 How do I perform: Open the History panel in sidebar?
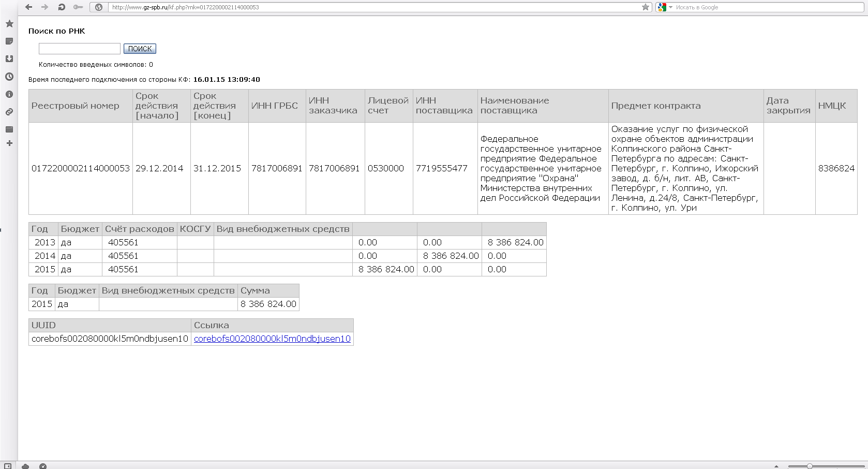click(x=9, y=77)
